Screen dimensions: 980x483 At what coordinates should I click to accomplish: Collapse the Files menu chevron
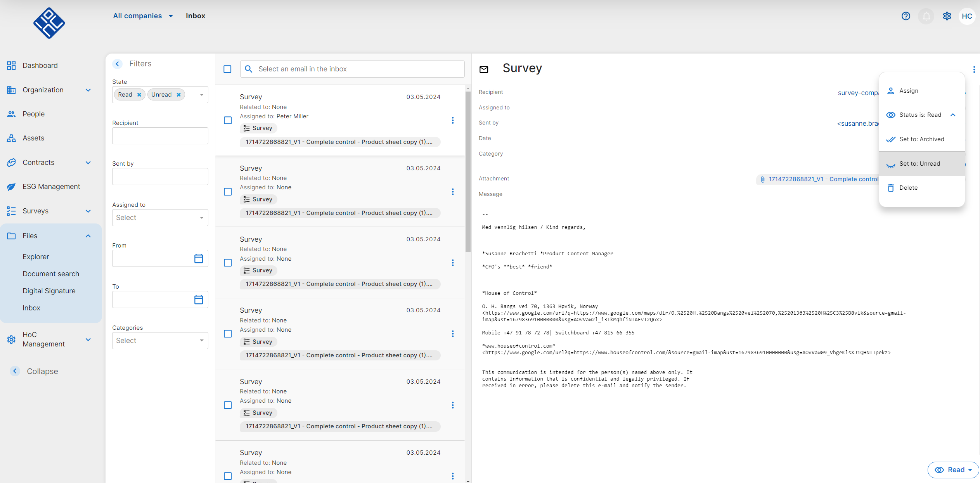(88, 236)
